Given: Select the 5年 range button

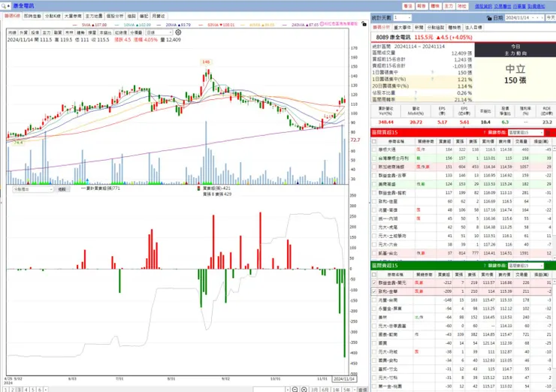Looking at the screenshot, I should pyautogui.click(x=346, y=390).
